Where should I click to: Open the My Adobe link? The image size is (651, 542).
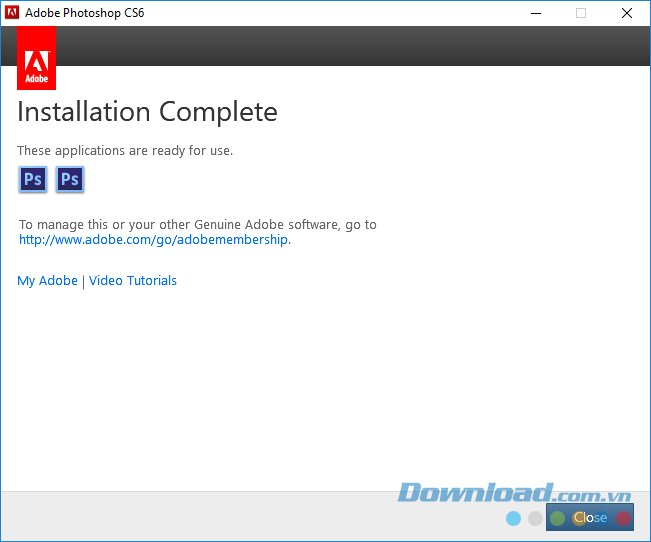click(47, 281)
